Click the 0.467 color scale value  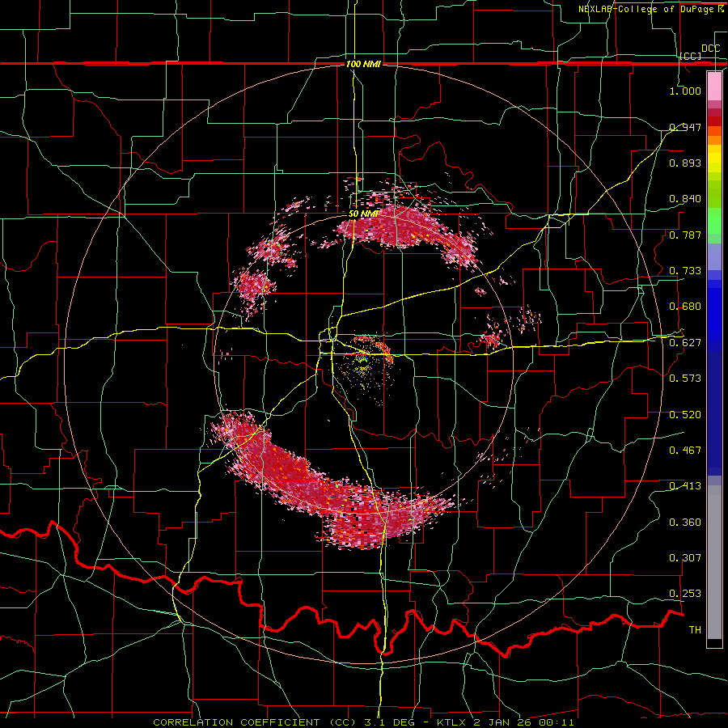coord(685,451)
